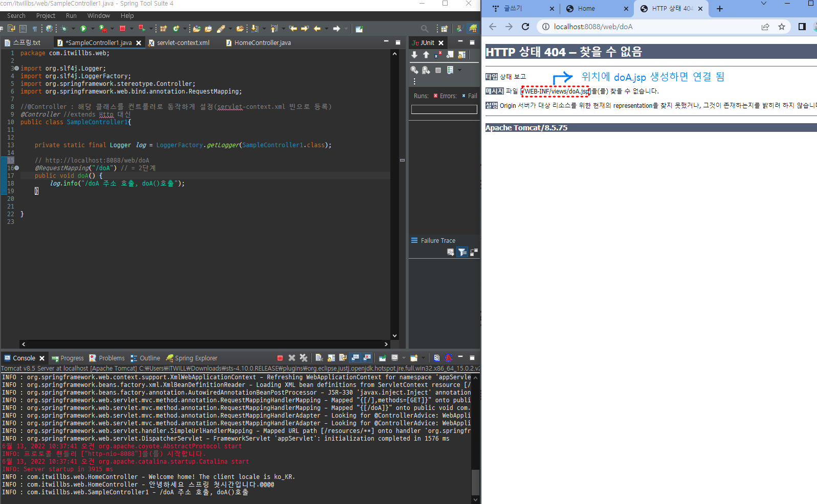Open the Spring Explorer view tab
The image size is (817, 504).
point(192,358)
